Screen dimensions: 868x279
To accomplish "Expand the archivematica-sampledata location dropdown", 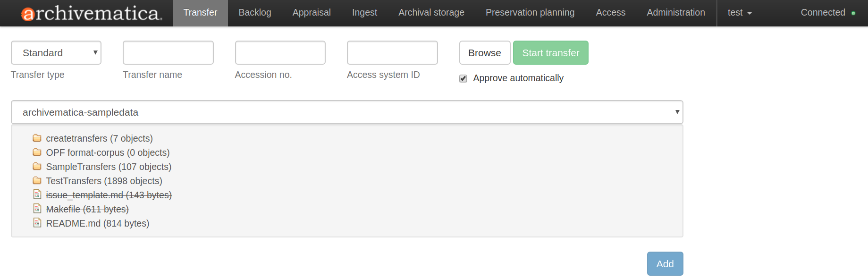I will (x=347, y=112).
